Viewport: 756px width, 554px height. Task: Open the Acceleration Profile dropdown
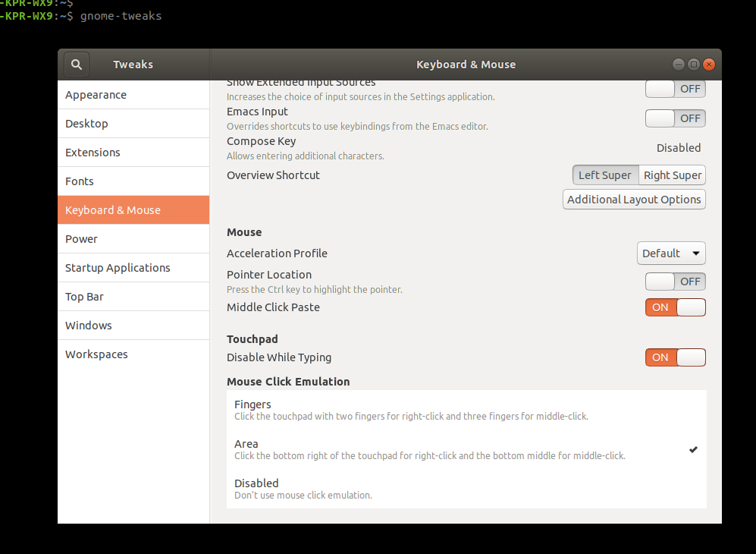(671, 253)
